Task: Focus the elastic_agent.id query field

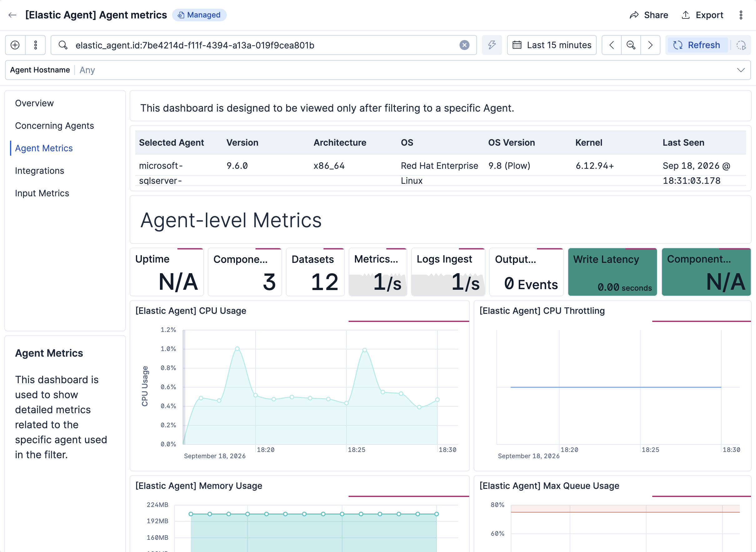Action: pyautogui.click(x=264, y=45)
